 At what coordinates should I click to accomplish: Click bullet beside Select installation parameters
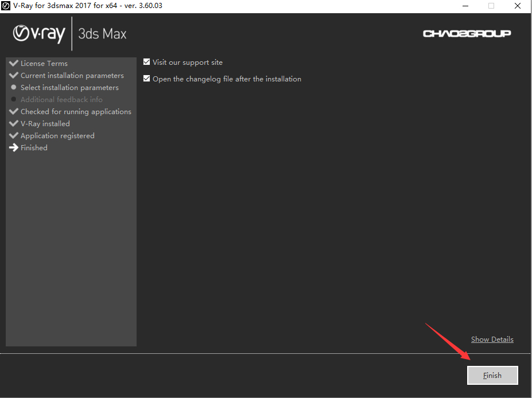[14, 87]
